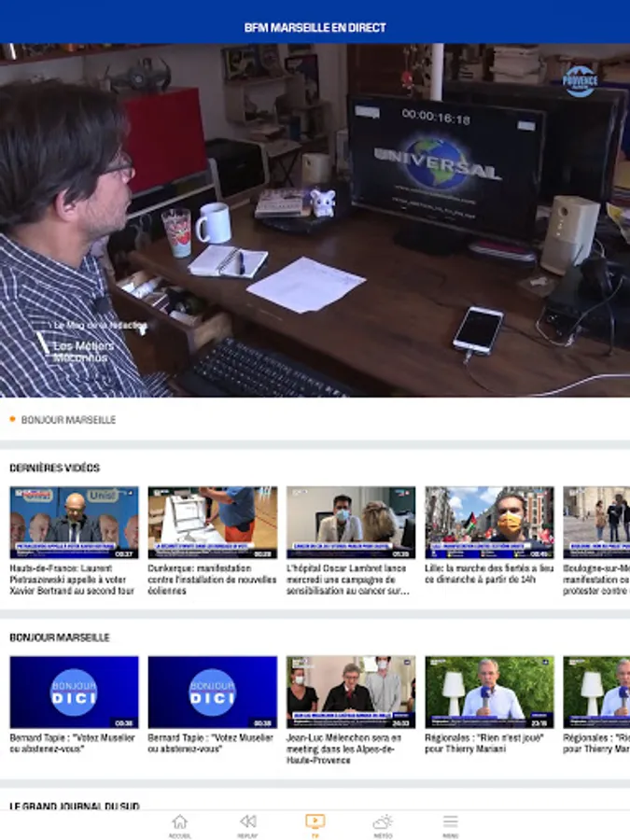Open the Laurent Pietraszewski video thumbnail

coord(74,523)
